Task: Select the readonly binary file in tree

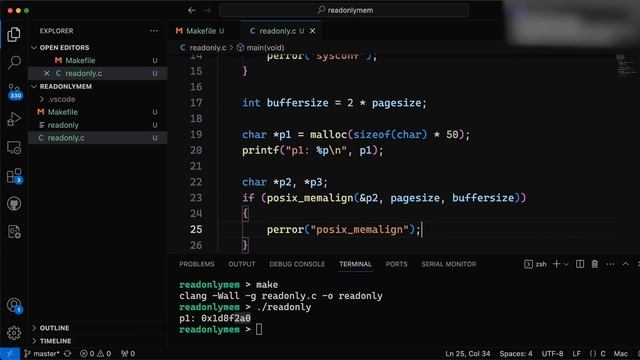Action: click(97, 125)
